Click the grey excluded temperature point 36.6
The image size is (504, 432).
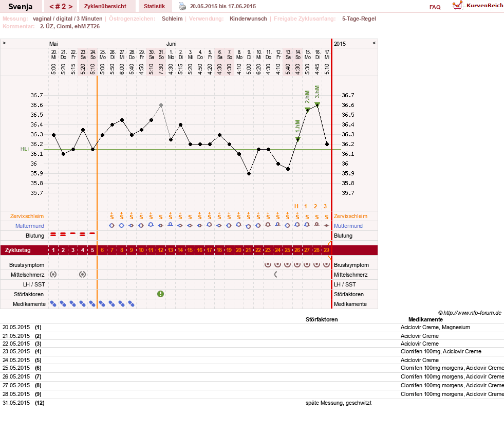(161, 105)
